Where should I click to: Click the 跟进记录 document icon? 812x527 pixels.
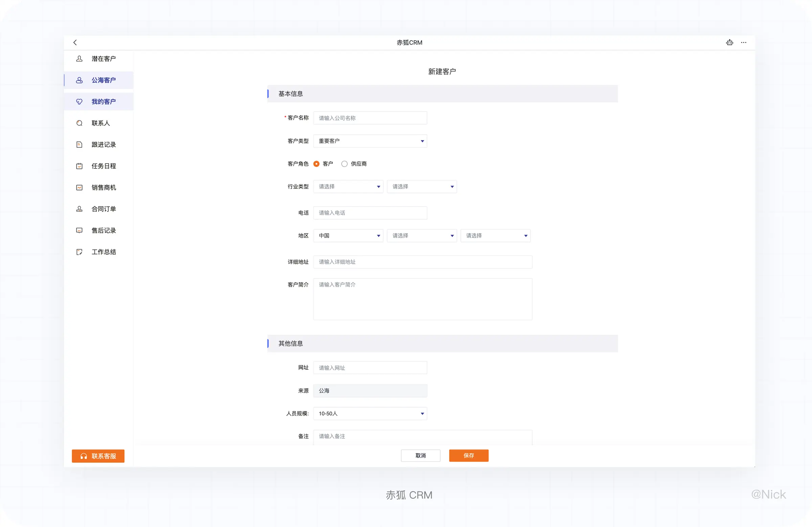click(79, 145)
